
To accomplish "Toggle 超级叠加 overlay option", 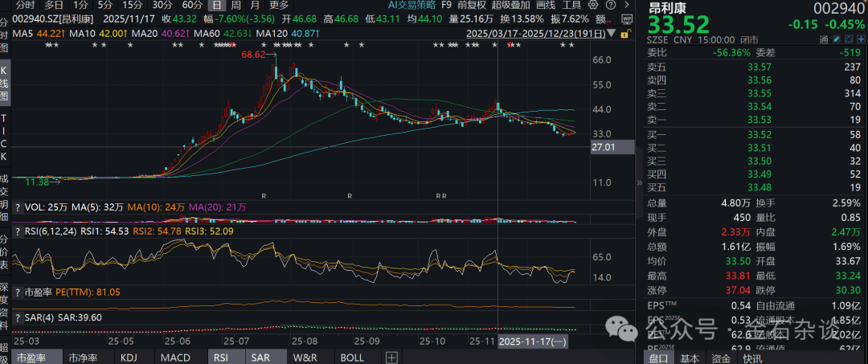I will [x=511, y=5].
